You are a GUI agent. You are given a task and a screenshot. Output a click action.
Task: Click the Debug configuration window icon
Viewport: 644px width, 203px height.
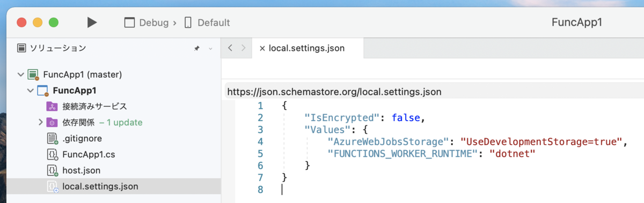point(129,22)
